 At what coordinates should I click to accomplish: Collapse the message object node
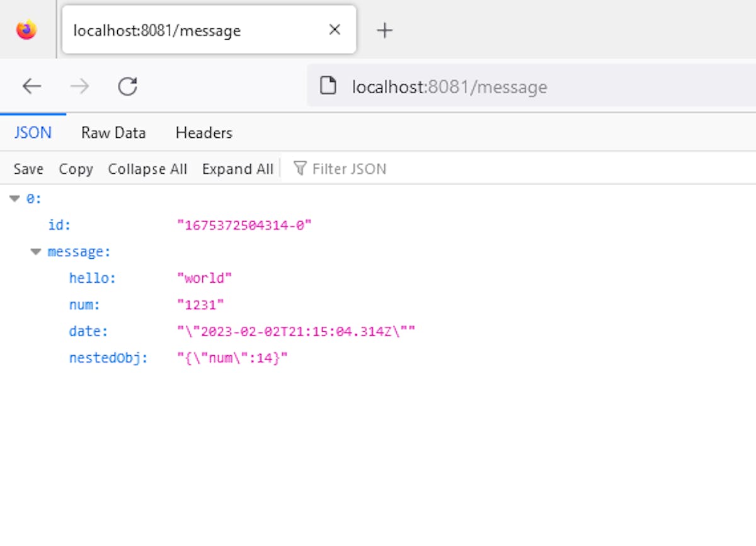[36, 252]
